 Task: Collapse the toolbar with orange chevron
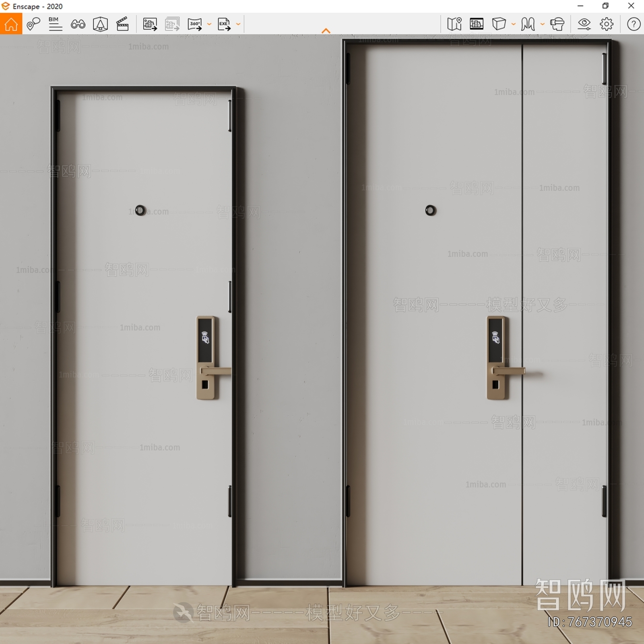coord(326,31)
